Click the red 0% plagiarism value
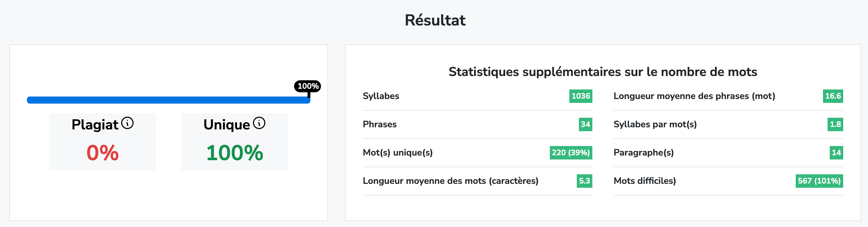 tap(102, 153)
